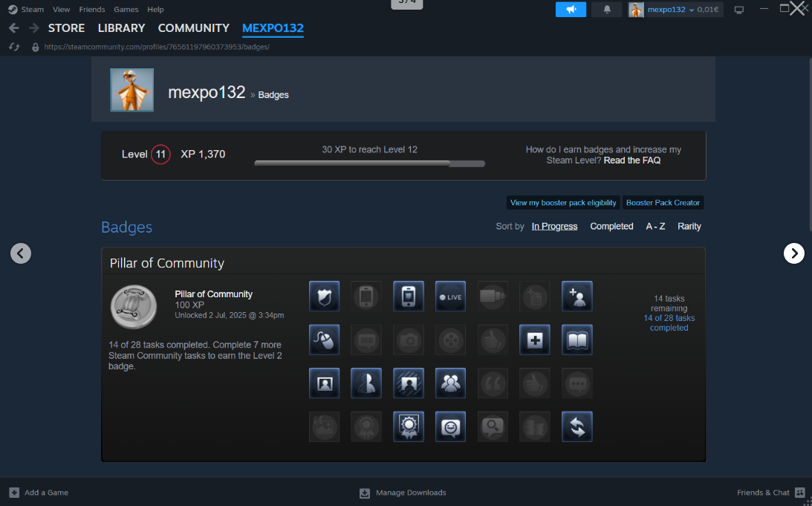This screenshot has width=812, height=506.
Task: Open the Games menu
Action: coord(126,10)
